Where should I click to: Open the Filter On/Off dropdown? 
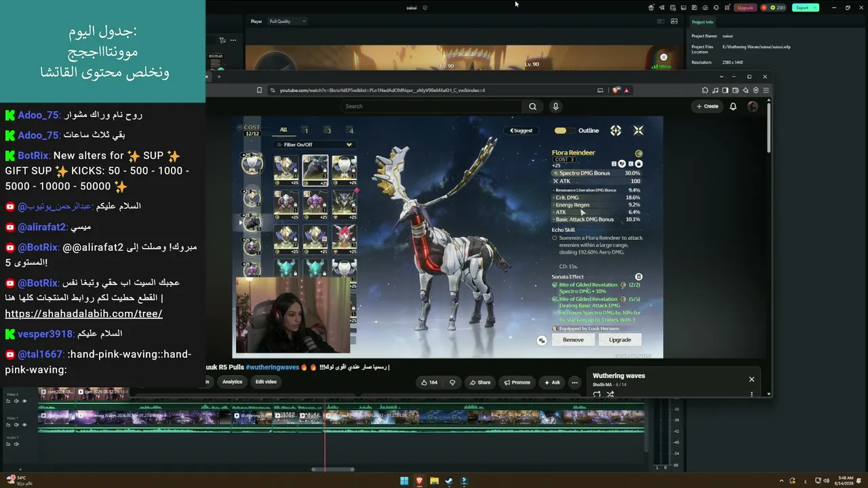click(315, 144)
